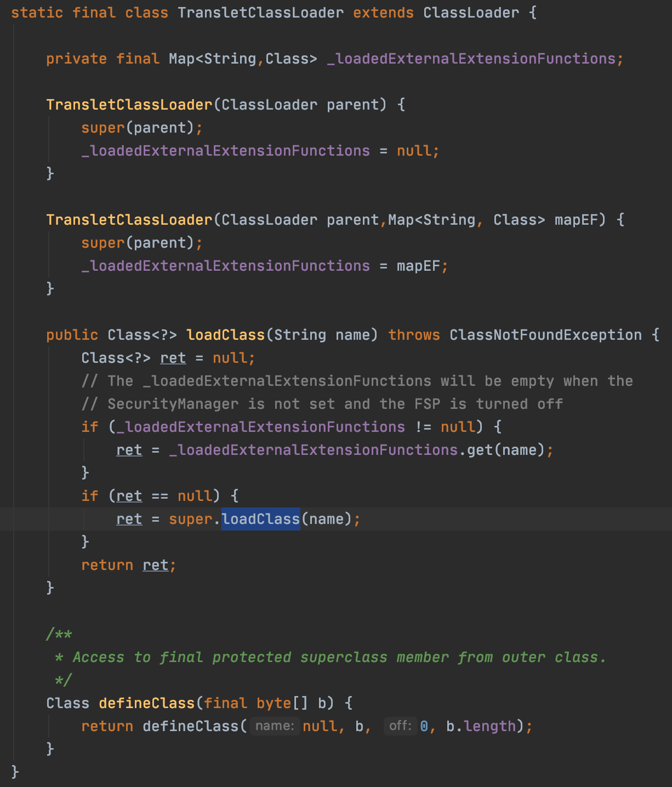Click the get method call on the map

click(480, 450)
